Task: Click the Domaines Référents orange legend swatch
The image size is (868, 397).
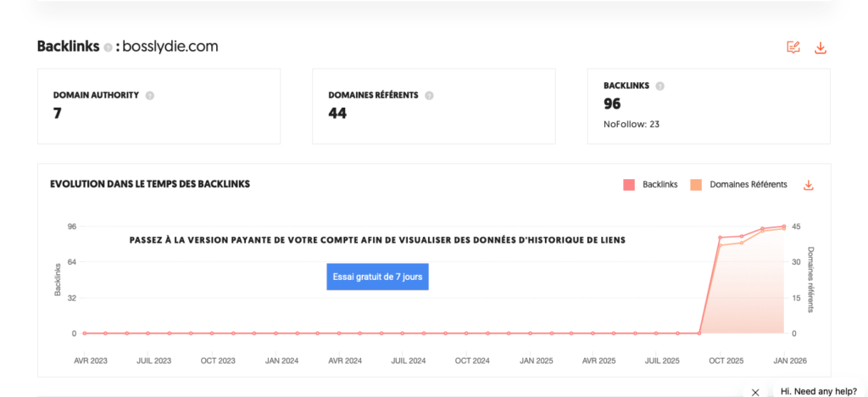Action: point(696,185)
